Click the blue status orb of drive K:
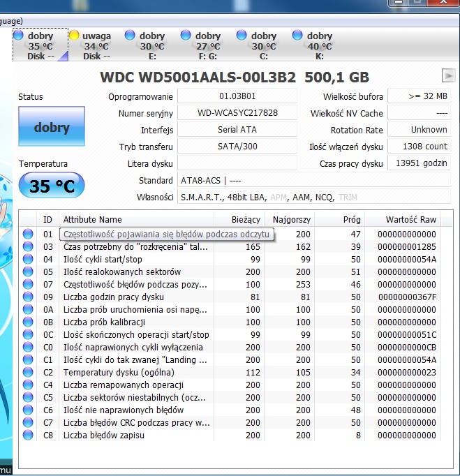Viewport: 460px width, 476px height. (297, 35)
